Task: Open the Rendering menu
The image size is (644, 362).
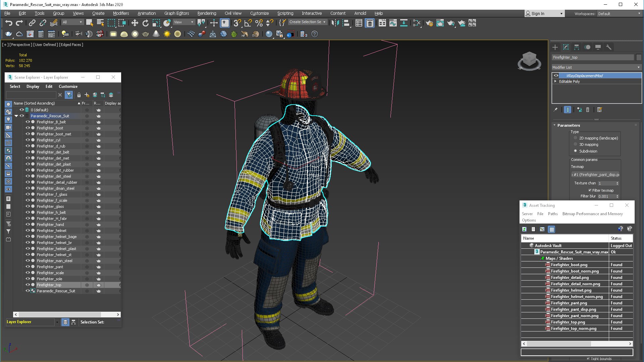Action: [207, 13]
